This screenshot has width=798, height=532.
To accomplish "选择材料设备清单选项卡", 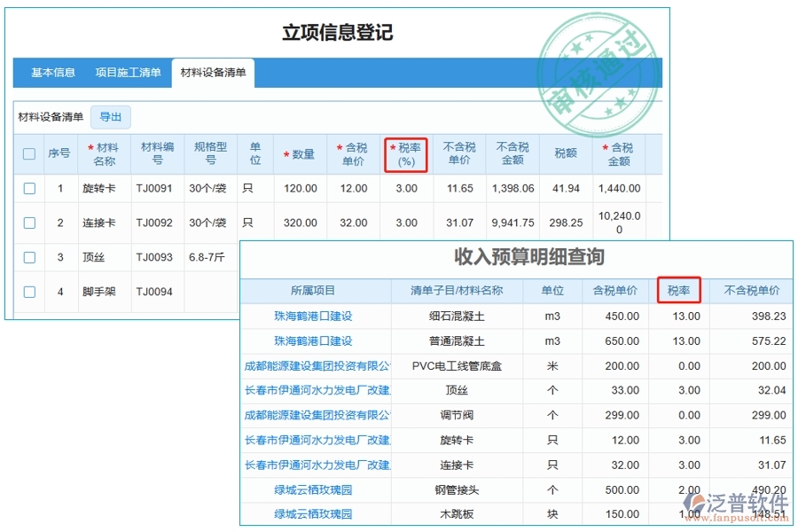I will pyautogui.click(x=212, y=74).
